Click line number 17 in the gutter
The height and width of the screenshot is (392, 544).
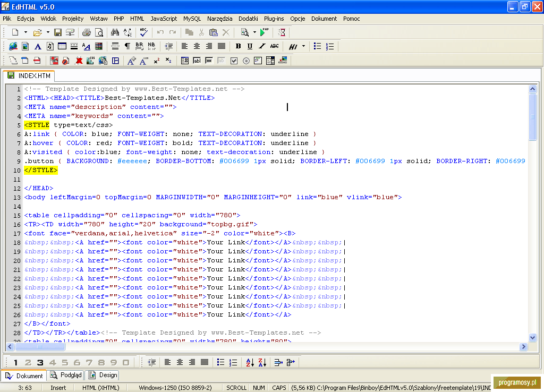click(x=17, y=234)
